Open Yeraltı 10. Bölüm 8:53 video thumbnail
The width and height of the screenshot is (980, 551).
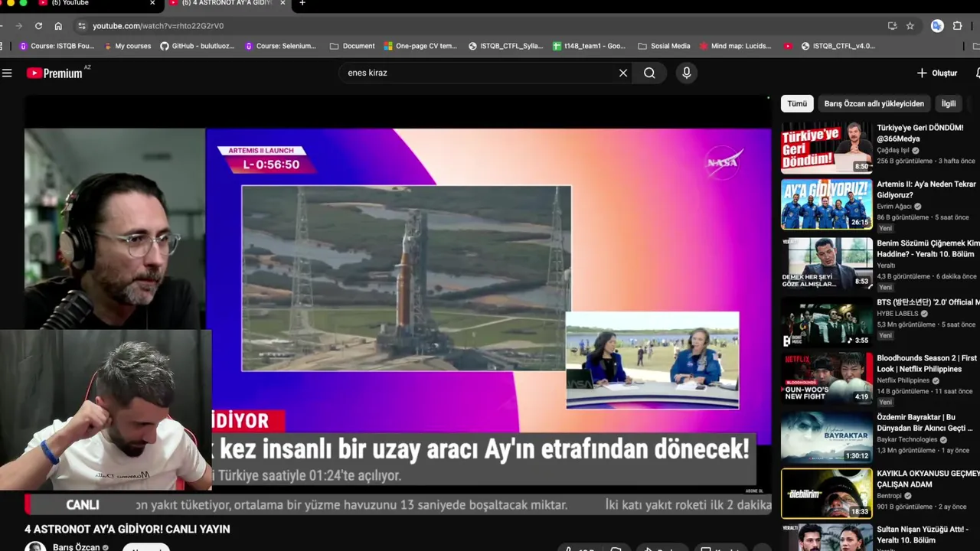coord(826,262)
